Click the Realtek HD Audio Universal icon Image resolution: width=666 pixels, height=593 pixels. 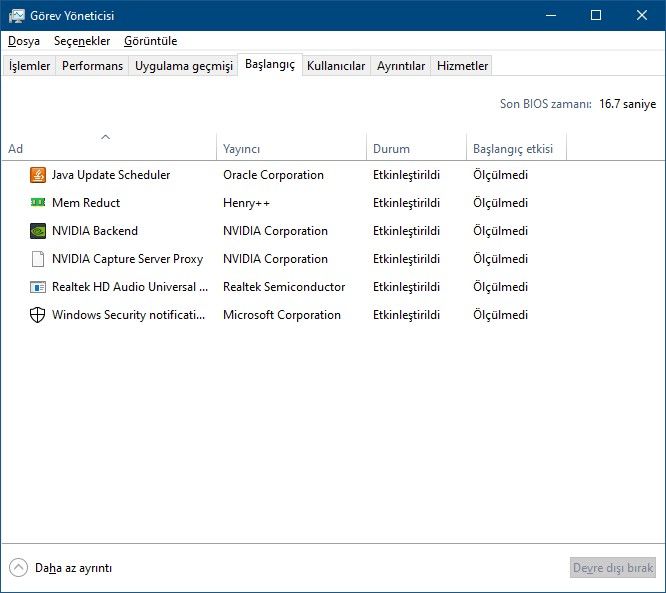(x=38, y=287)
